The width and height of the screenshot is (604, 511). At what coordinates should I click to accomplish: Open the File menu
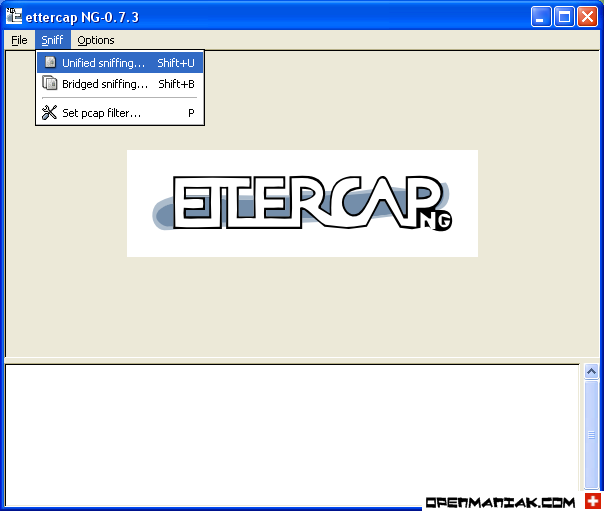[x=19, y=40]
